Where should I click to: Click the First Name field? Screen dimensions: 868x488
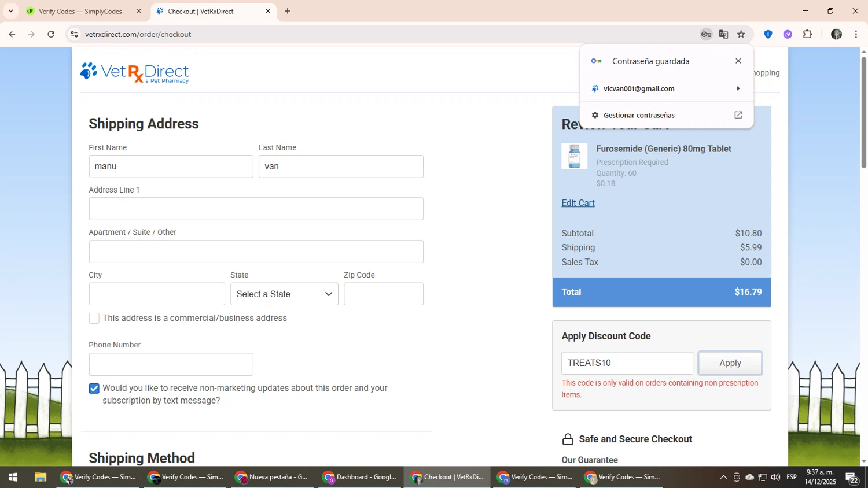[171, 167]
